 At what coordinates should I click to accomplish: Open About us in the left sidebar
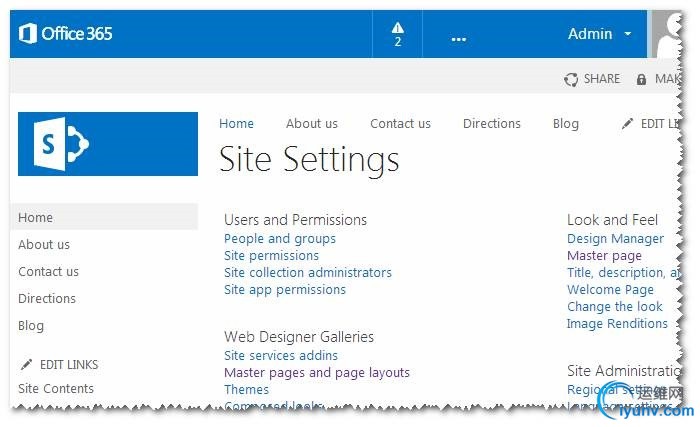[44, 245]
